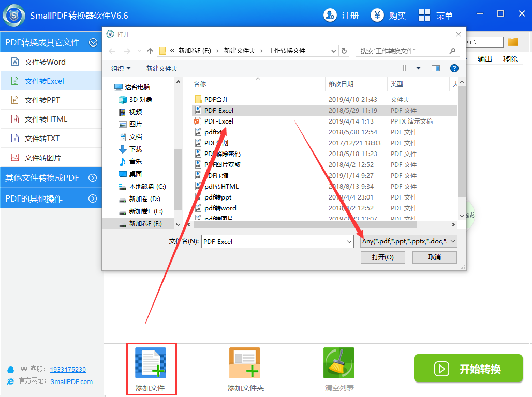Click the change view icon
The image size is (532, 397).
tap(407, 68)
